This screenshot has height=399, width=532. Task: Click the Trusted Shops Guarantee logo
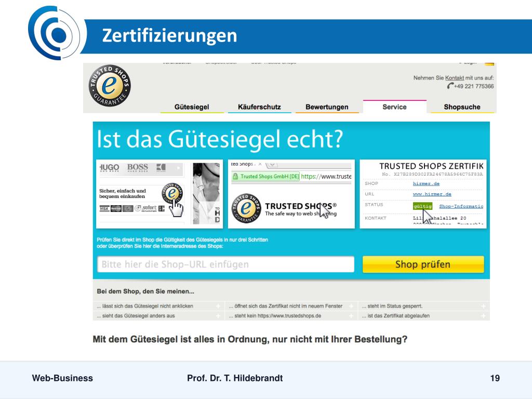[x=110, y=86]
